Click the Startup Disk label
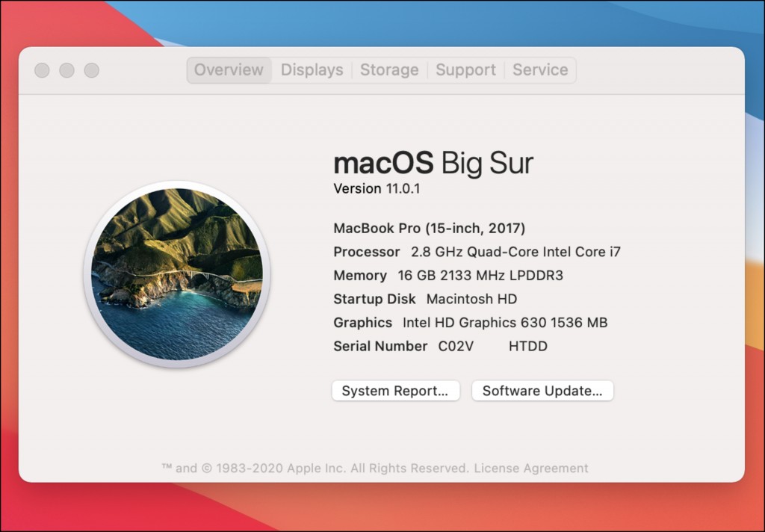The width and height of the screenshot is (765, 532). click(x=374, y=299)
